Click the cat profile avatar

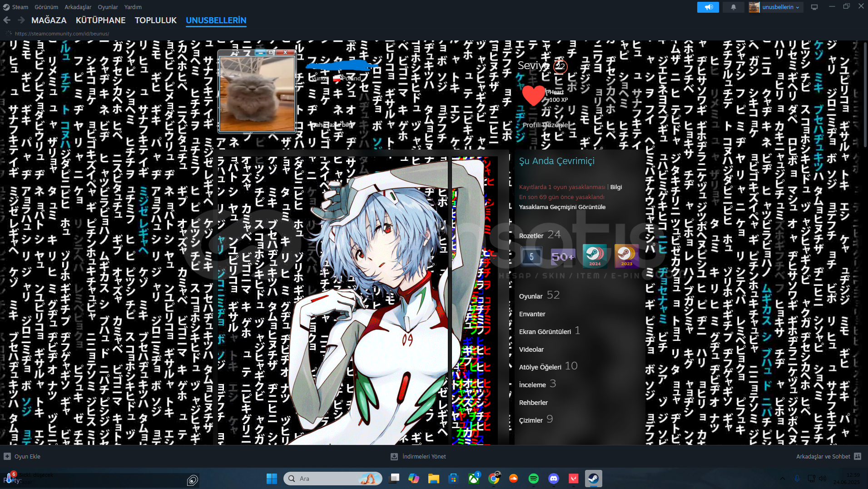tap(257, 94)
